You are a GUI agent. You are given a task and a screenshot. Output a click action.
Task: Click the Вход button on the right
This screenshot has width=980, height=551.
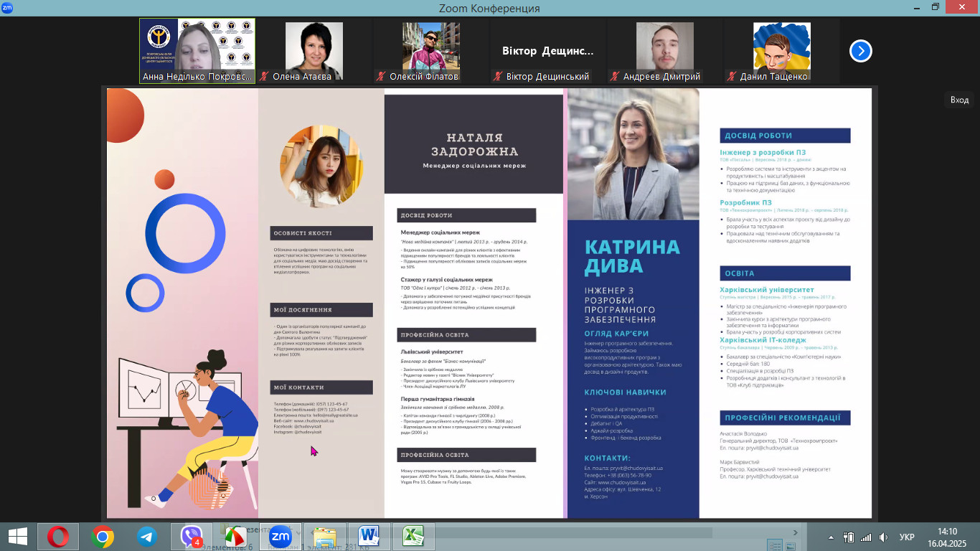click(x=959, y=100)
